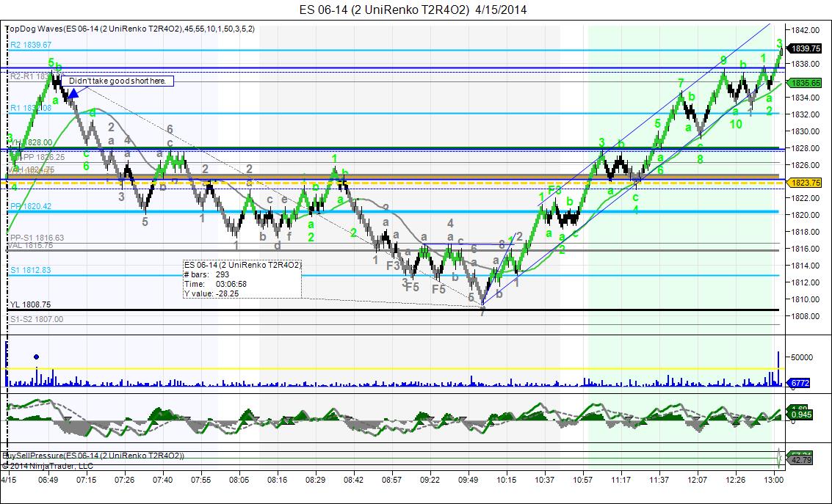
Task: Click the yellow 1823.75 price marker
Action: point(806,183)
